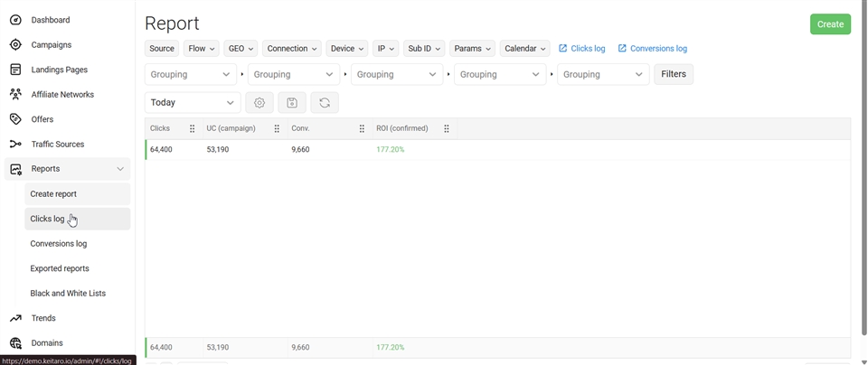868x365 pixels.
Task: Open the first Grouping dropdown
Action: (x=190, y=74)
